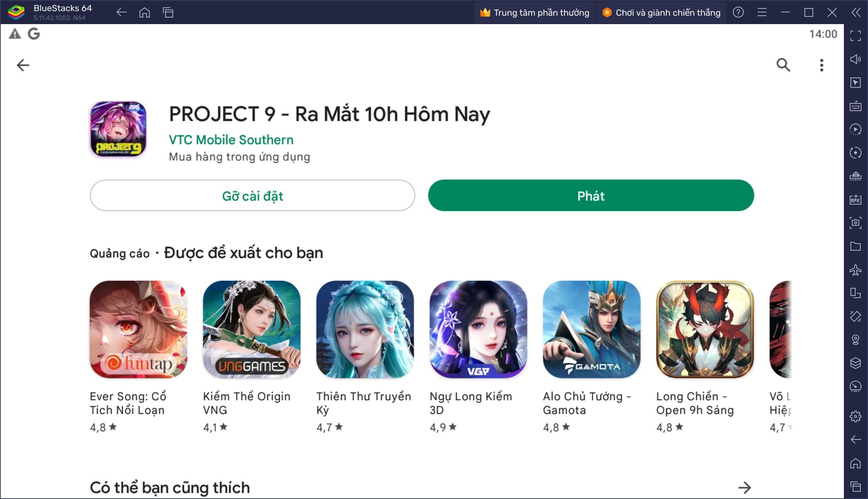Expand Có thể bạn cũng thích arrow
The image size is (868, 499).
pyautogui.click(x=744, y=487)
